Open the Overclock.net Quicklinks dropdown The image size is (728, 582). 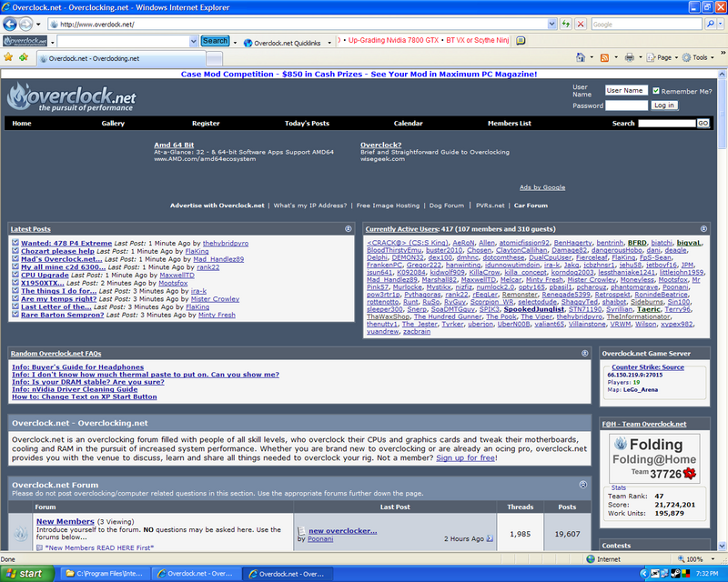pos(329,43)
